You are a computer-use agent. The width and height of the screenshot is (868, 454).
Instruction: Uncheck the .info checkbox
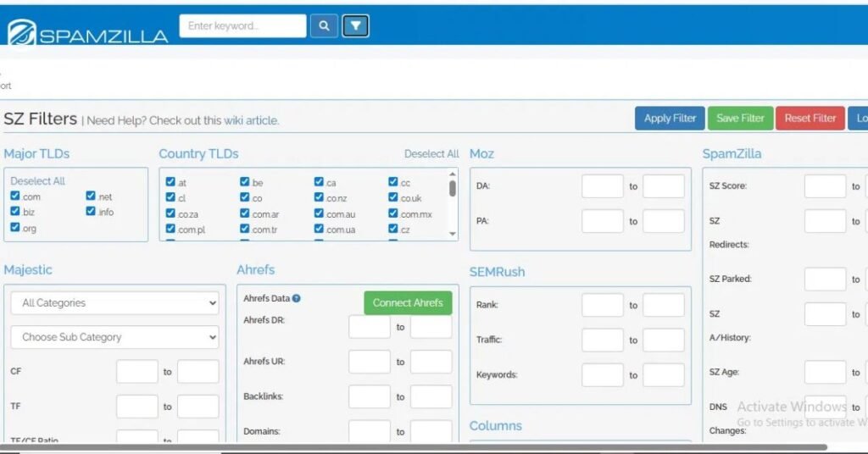(x=91, y=211)
